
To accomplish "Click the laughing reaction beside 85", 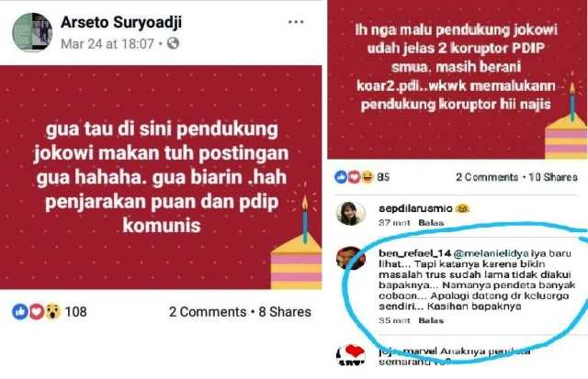I will 367,177.
